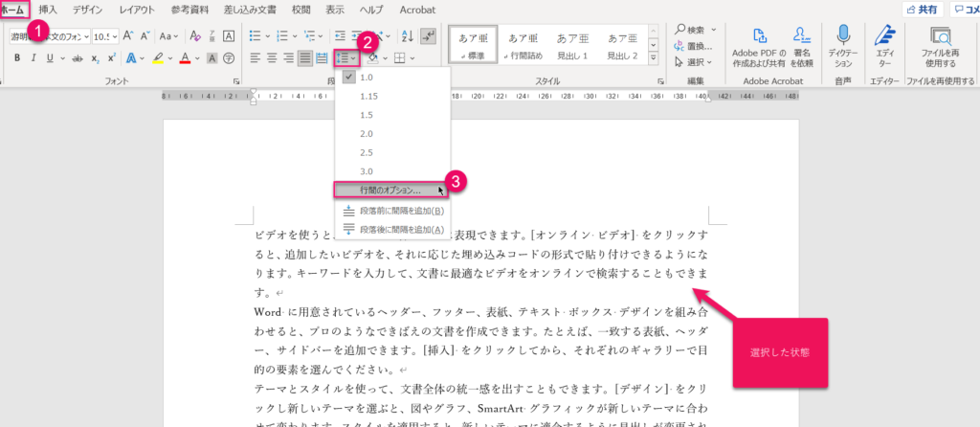The width and height of the screenshot is (980, 427).
Task: Toggle the justify alignment button
Action: (305, 58)
